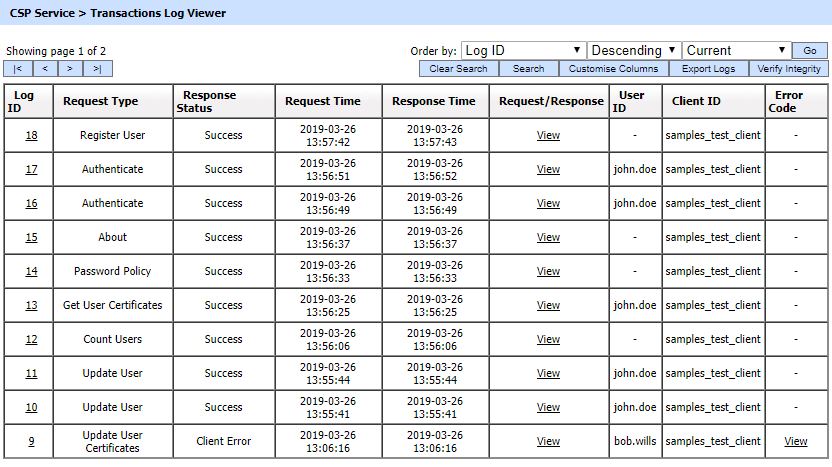Click Verify Integrity
This screenshot has width=832, height=467.
click(789, 69)
